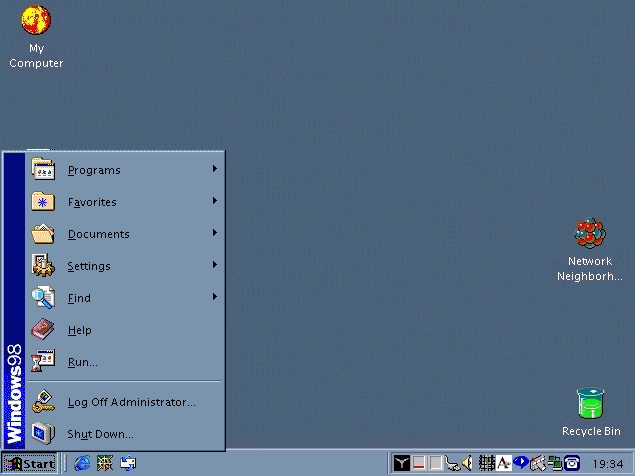The image size is (635, 476).
Task: Click the tray square with red line
Action: click(419, 463)
